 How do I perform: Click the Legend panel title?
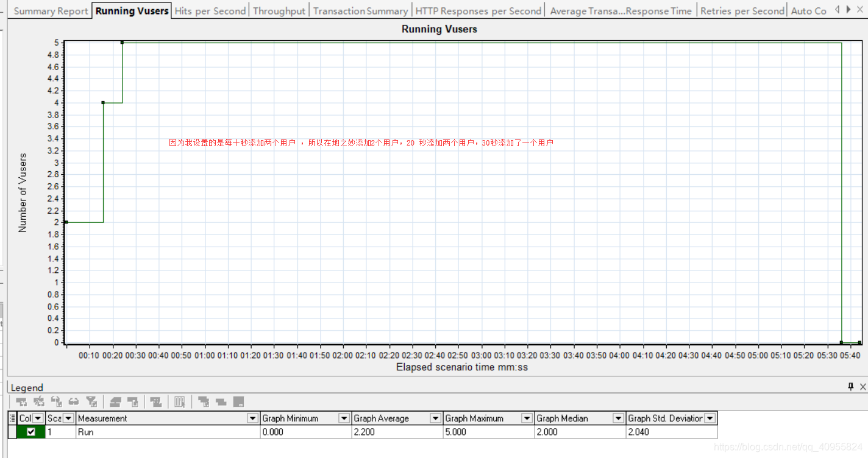pos(27,387)
